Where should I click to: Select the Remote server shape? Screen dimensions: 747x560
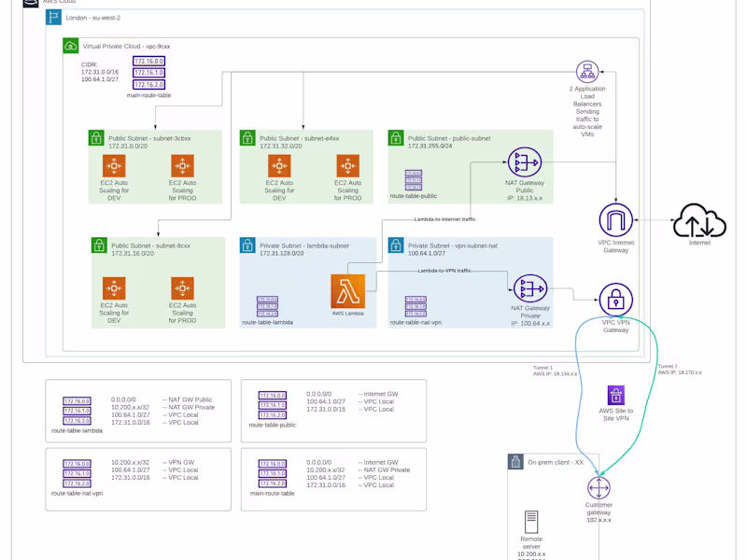pyautogui.click(x=531, y=523)
